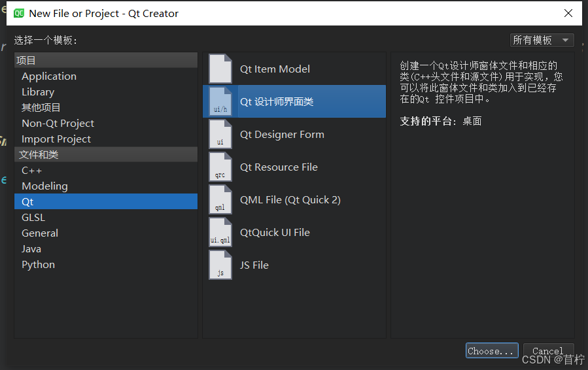Choose the Qt files category
The image size is (588, 370).
pyautogui.click(x=106, y=202)
